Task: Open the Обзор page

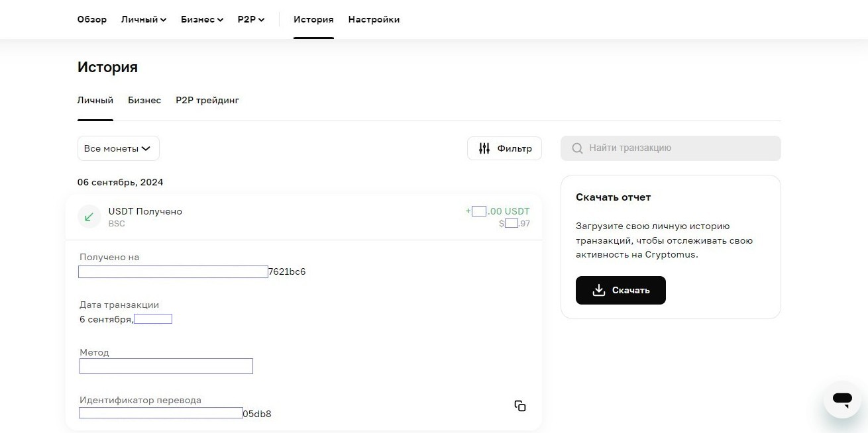Action: pos(91,19)
